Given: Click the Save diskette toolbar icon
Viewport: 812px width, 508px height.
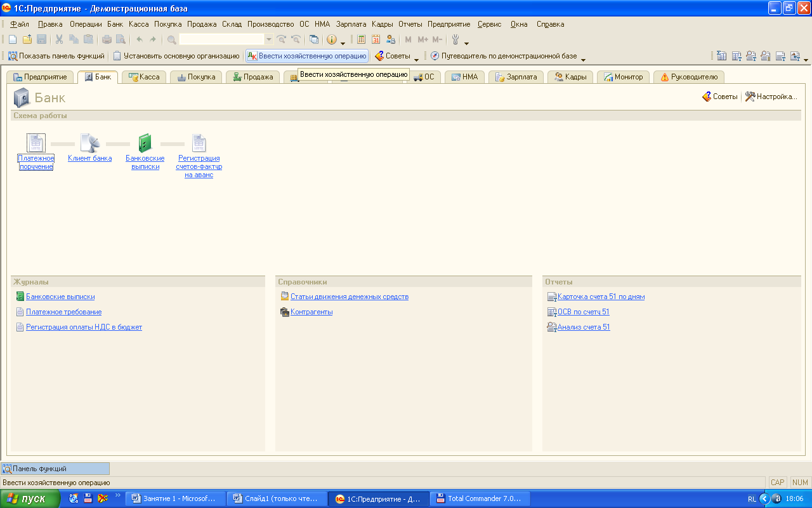Looking at the screenshot, I should coord(41,39).
